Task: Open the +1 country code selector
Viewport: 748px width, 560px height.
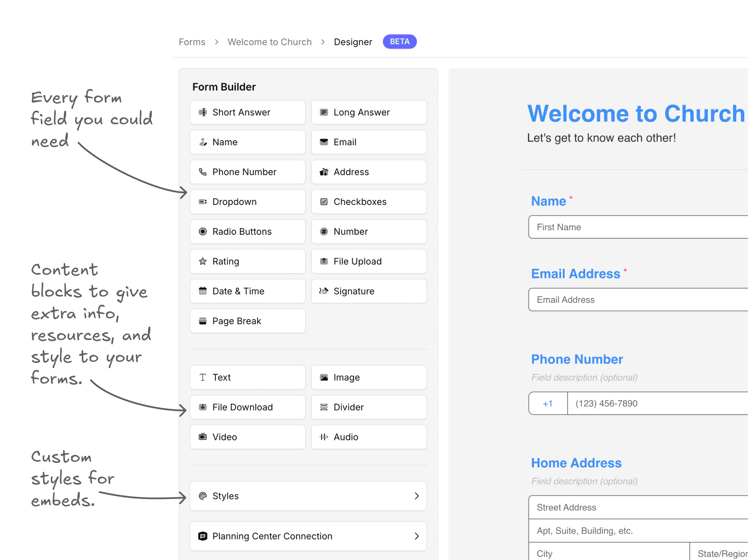Action: pyautogui.click(x=548, y=403)
